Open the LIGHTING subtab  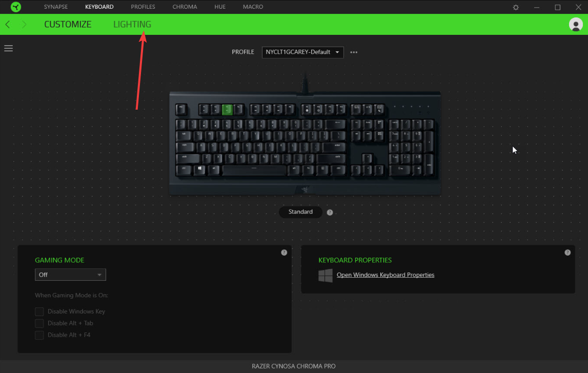[x=132, y=25]
